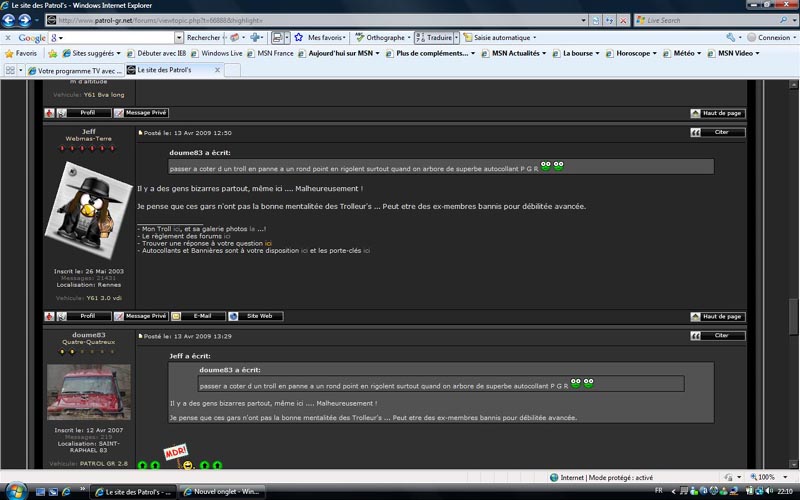800x500 pixels.
Task: Open the recent pages dropdown beside Forward
Action: pyautogui.click(x=37, y=21)
